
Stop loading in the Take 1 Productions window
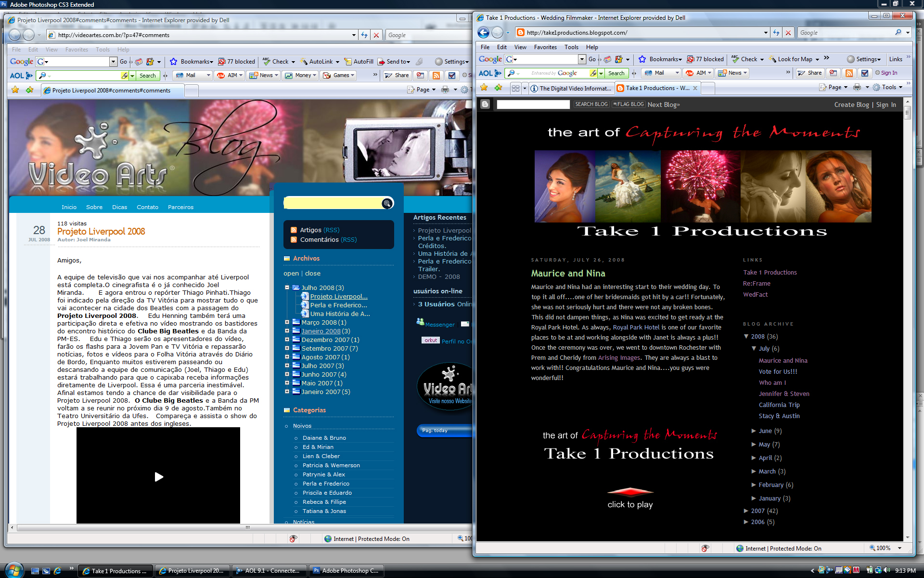tap(788, 33)
